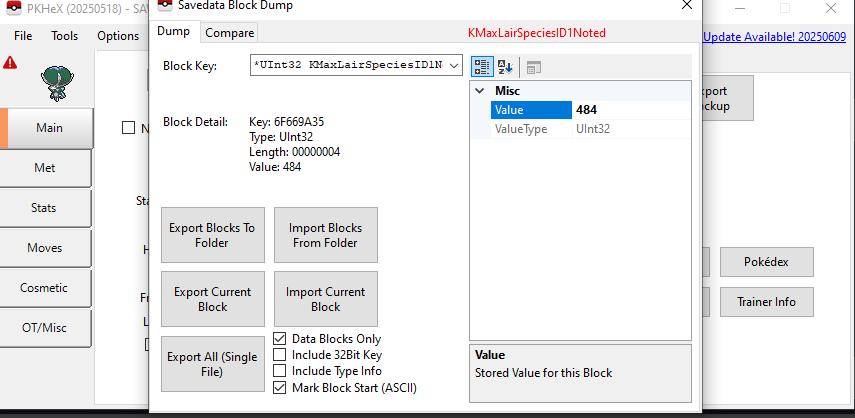Click Export Blocks To Folder button
The image size is (855, 418).
212,235
